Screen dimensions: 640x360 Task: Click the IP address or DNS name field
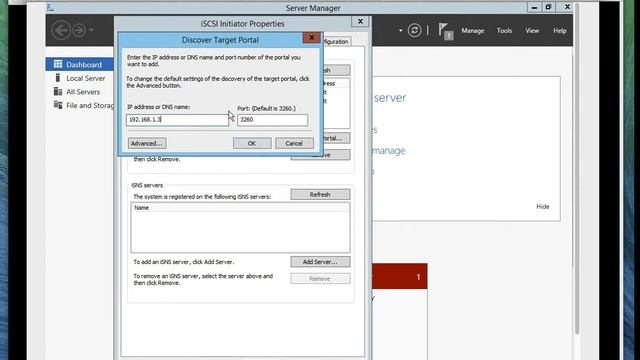[177, 120]
